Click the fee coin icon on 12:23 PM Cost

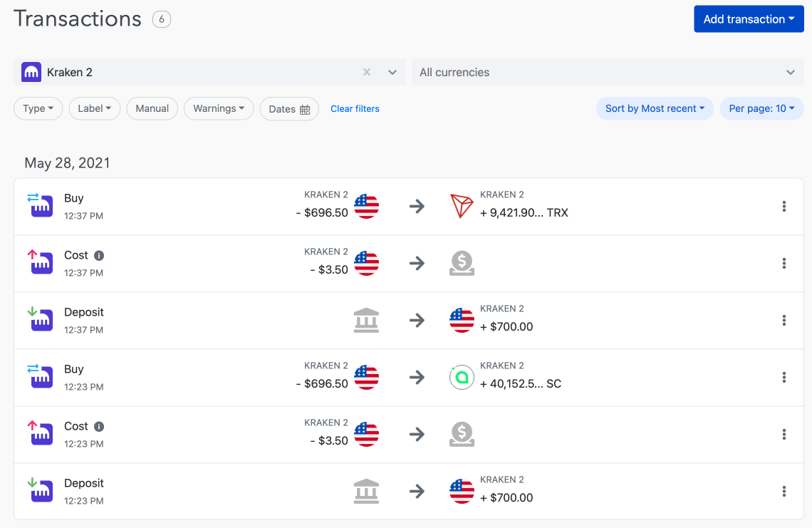[x=462, y=434]
